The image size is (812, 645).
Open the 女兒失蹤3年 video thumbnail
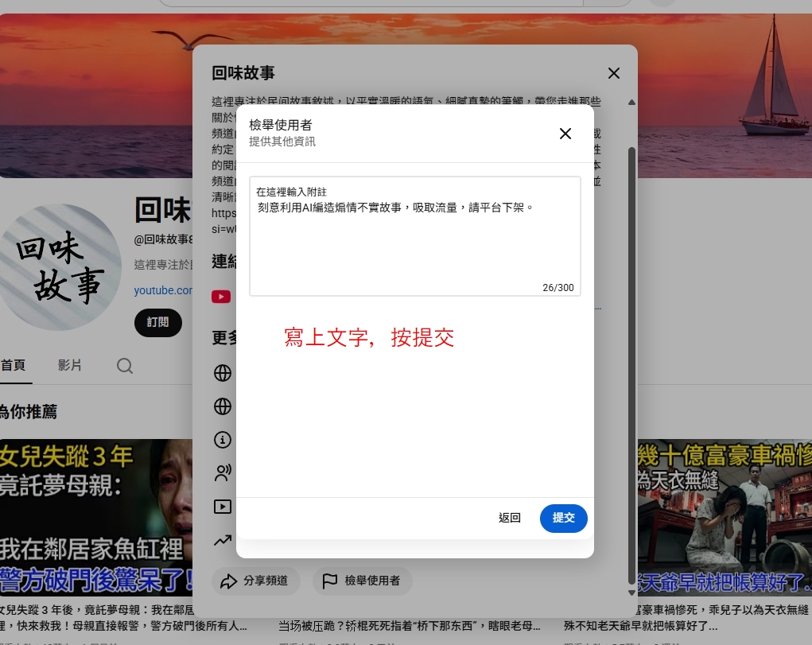pyautogui.click(x=96, y=517)
